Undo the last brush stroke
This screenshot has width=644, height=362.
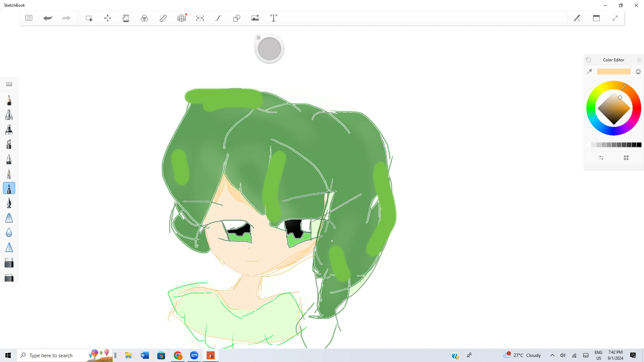(x=47, y=18)
